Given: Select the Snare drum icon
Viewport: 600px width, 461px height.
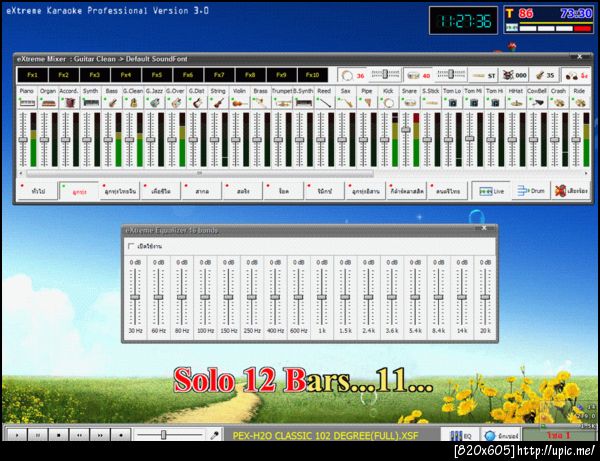Looking at the screenshot, I should 410,102.
